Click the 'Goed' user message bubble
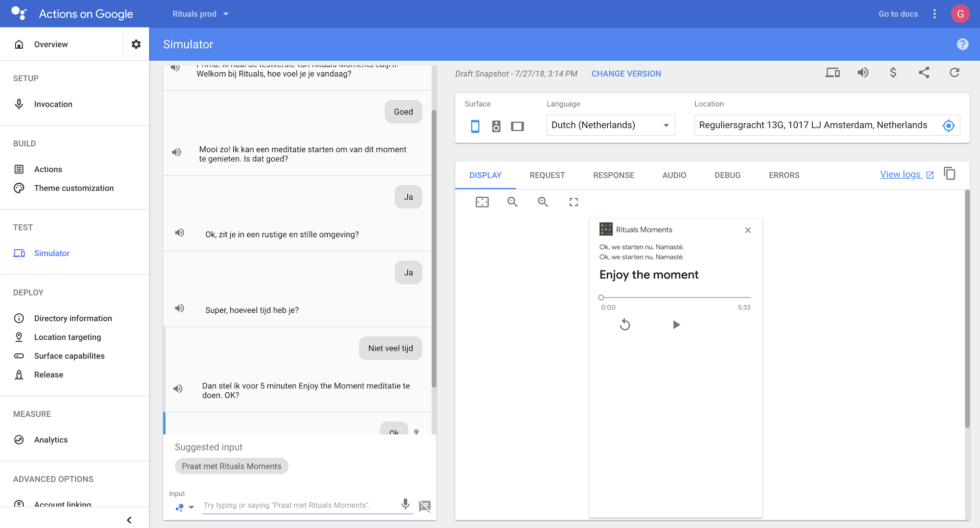Image resolution: width=980 pixels, height=528 pixels. [403, 112]
